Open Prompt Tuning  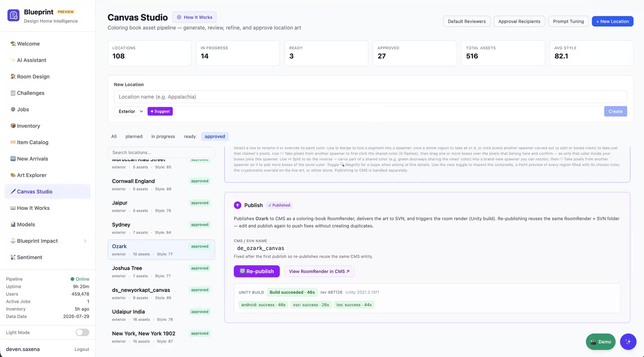point(569,21)
